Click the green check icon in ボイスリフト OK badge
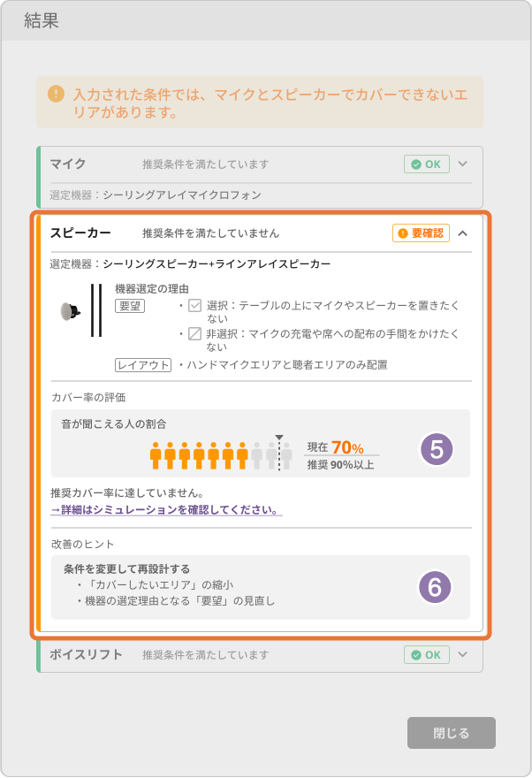Image resolution: width=532 pixels, height=778 pixels. pyautogui.click(x=416, y=655)
